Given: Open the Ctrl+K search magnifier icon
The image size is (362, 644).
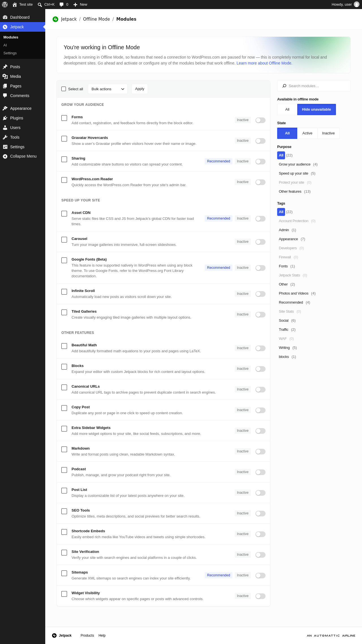Looking at the screenshot, I should click(x=40, y=5).
